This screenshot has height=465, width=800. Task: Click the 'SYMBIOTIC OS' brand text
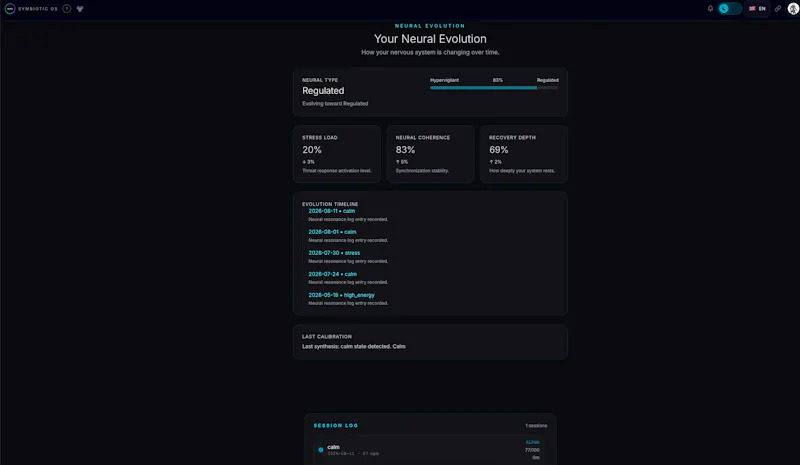[x=38, y=9]
